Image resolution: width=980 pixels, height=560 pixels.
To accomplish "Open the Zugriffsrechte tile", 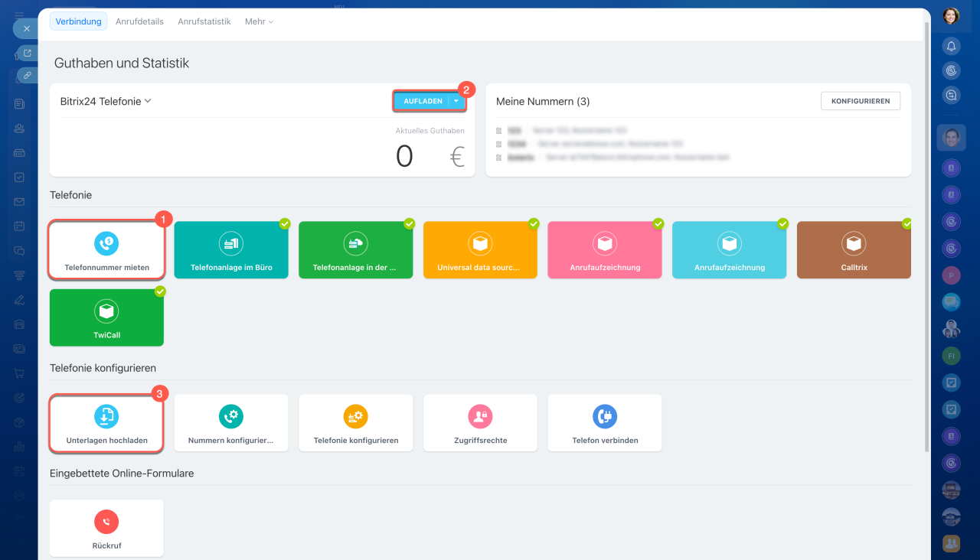I will click(480, 423).
